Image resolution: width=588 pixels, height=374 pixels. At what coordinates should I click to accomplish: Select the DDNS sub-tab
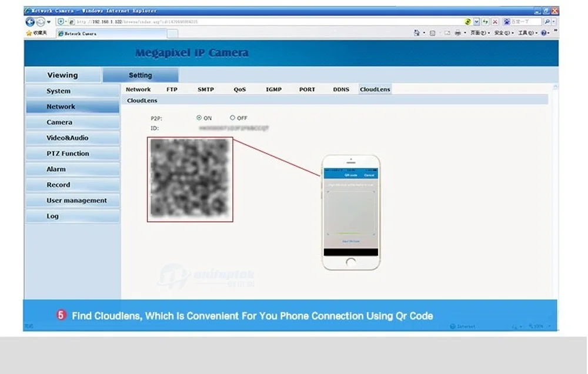pos(341,89)
